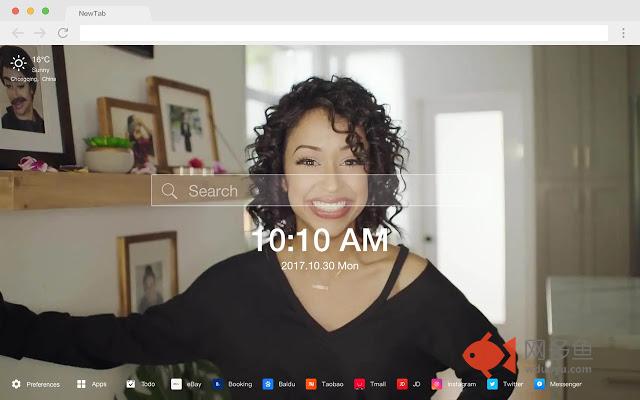This screenshot has height=400, width=640.
Task: Click the Messenger chat icon
Action: pyautogui.click(x=539, y=384)
